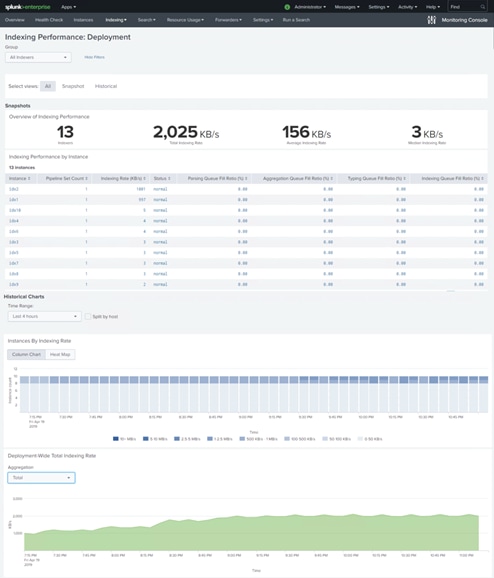
Task: Open the Administrator account menu
Action: click(310, 7)
